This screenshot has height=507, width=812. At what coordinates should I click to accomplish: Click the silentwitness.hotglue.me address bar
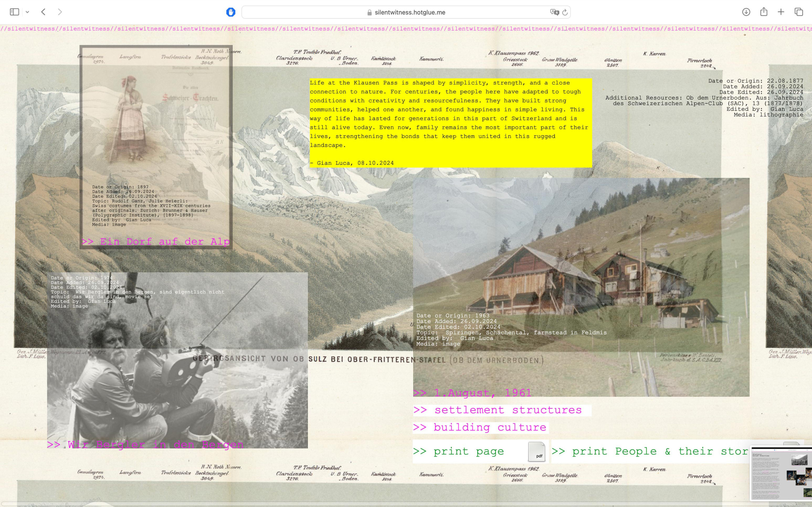coord(406,12)
